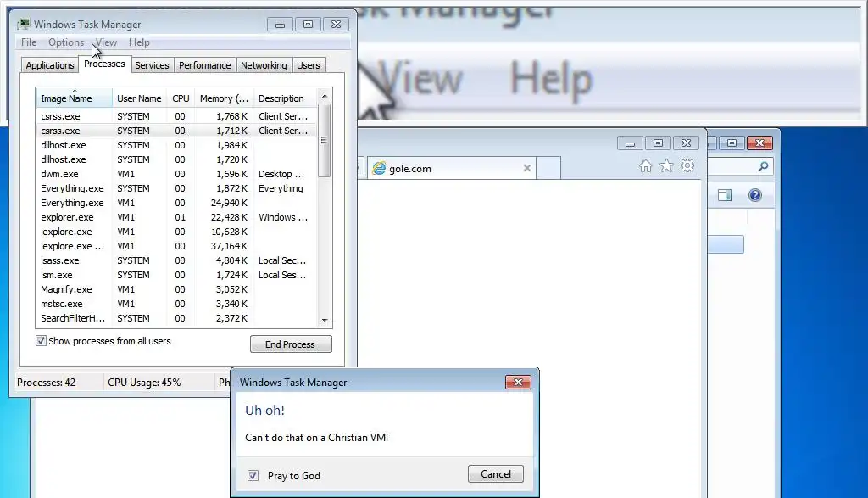Open the File menu in Task Manager

29,42
